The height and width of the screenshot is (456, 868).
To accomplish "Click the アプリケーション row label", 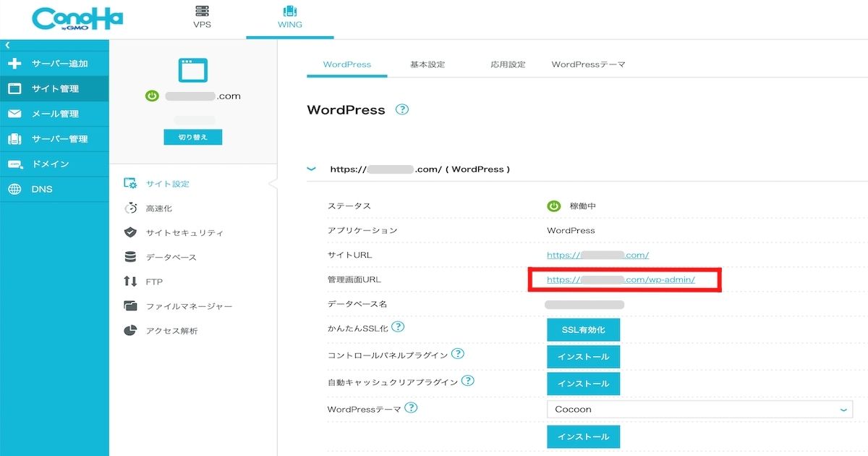I will 362,230.
